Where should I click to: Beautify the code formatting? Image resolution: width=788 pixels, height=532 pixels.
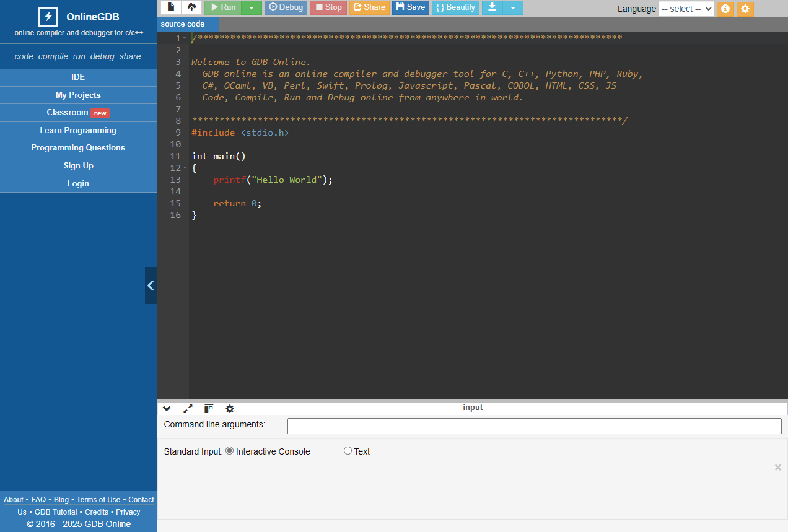point(455,7)
